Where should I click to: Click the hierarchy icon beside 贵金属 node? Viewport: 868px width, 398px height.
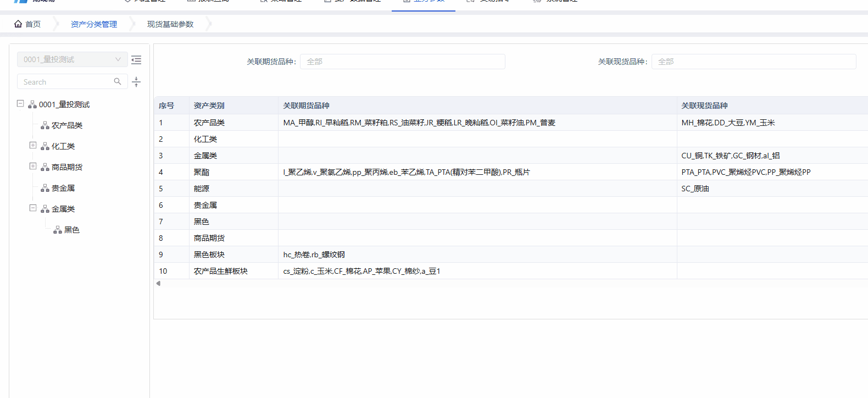click(45, 189)
